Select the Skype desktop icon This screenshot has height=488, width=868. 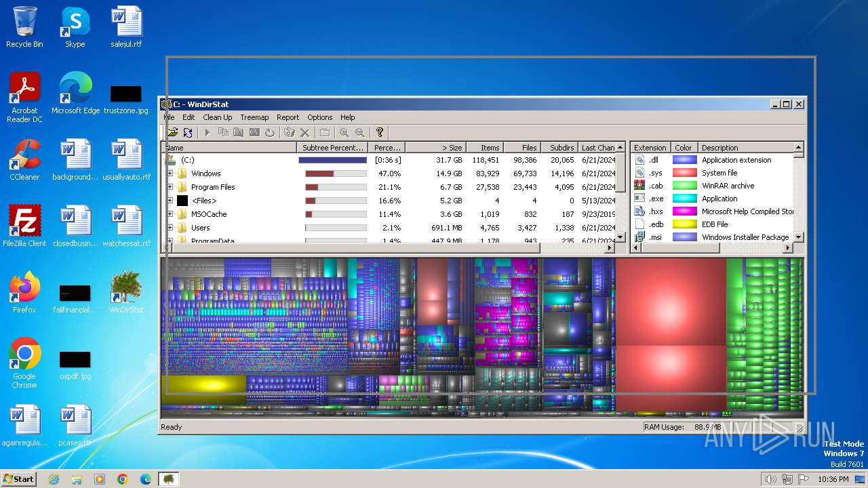pyautogui.click(x=75, y=27)
